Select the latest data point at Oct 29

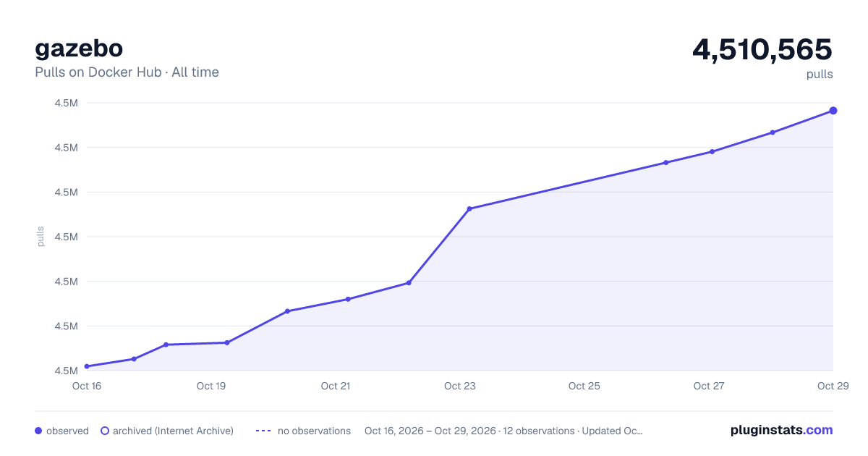point(833,111)
